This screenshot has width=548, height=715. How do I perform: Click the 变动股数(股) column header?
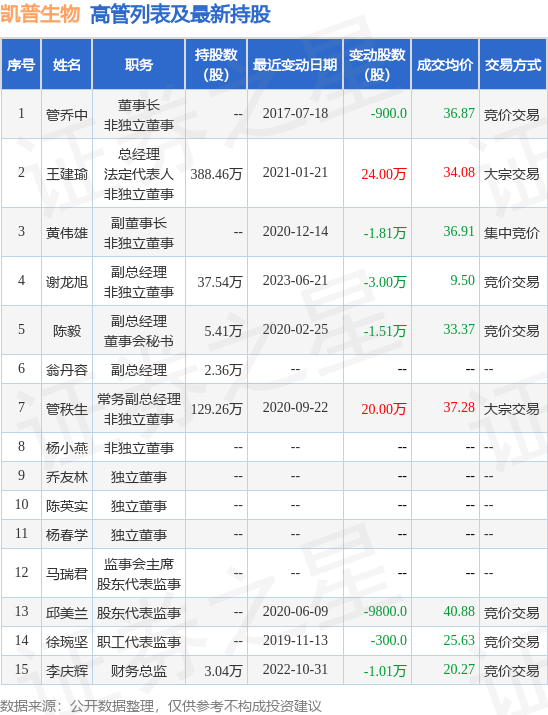pyautogui.click(x=377, y=64)
